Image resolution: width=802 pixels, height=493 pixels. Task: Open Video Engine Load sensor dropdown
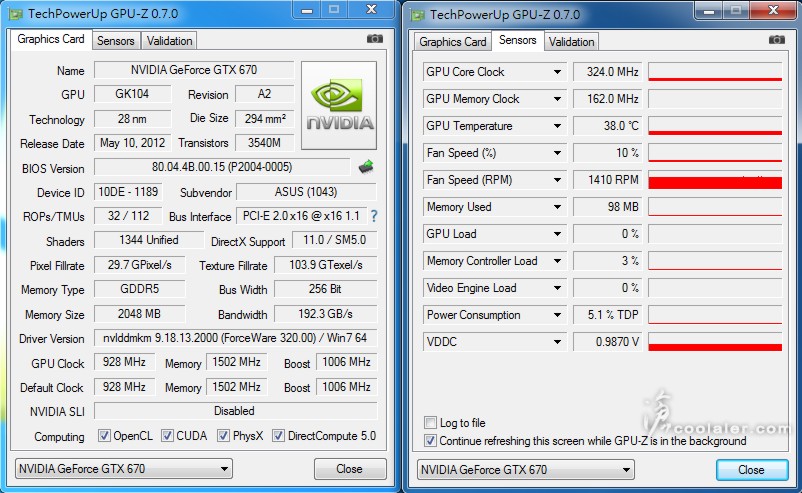(557, 288)
